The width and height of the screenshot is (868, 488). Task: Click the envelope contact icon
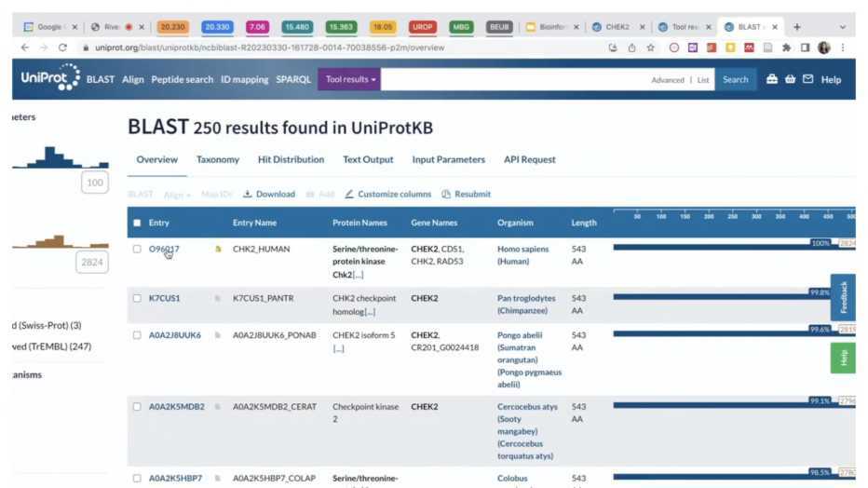[x=807, y=79]
